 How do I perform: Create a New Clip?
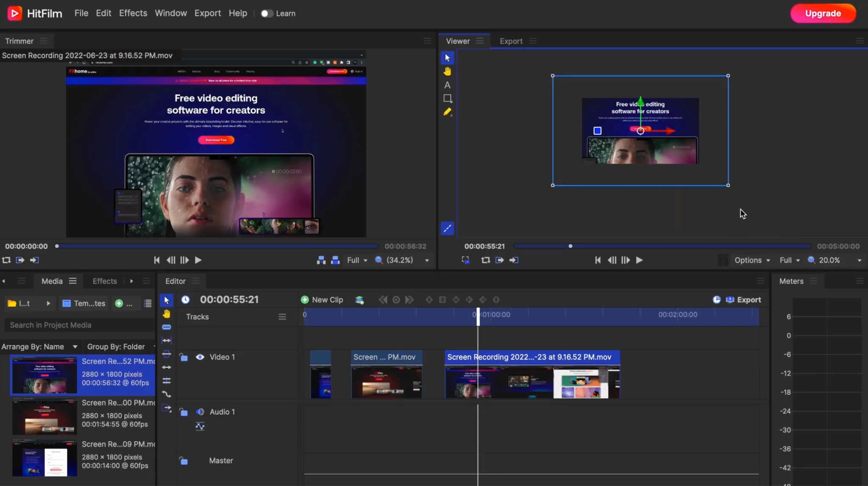[x=322, y=300]
